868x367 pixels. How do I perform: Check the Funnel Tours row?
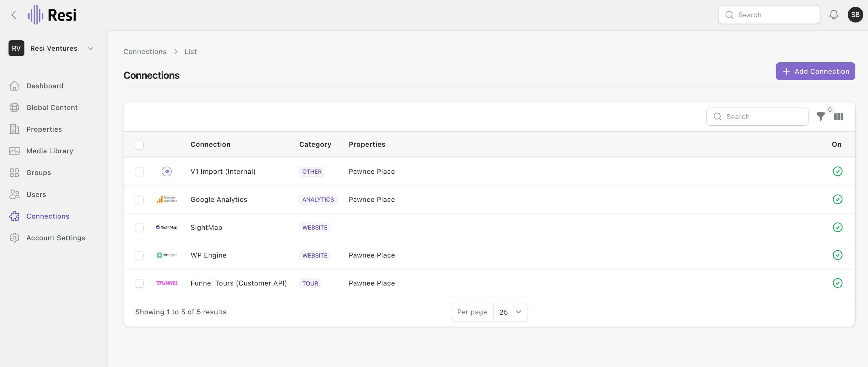pyautogui.click(x=139, y=284)
